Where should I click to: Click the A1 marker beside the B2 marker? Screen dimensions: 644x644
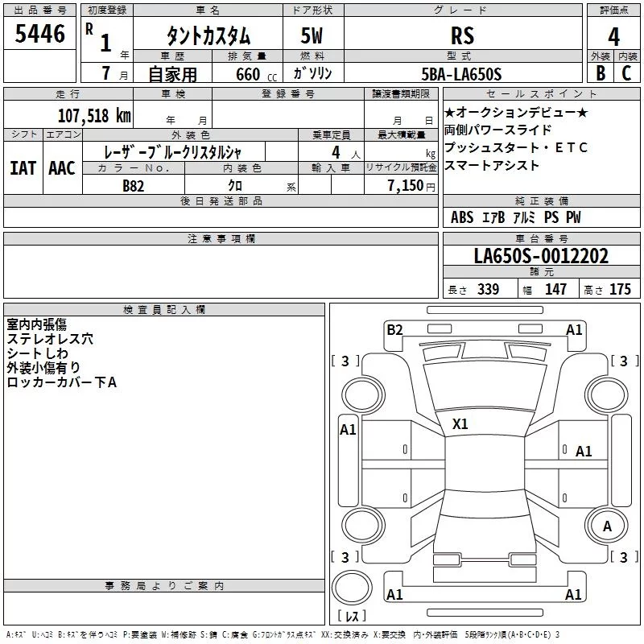tap(574, 328)
